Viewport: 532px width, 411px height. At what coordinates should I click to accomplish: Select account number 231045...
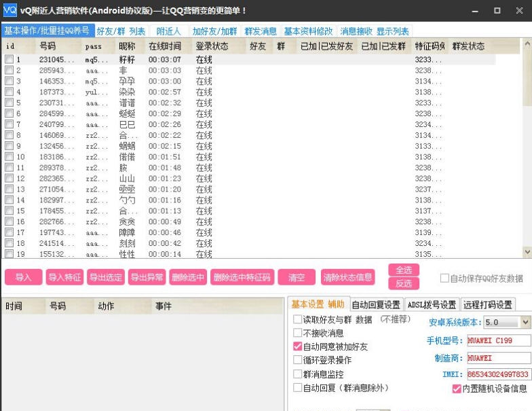point(57,60)
